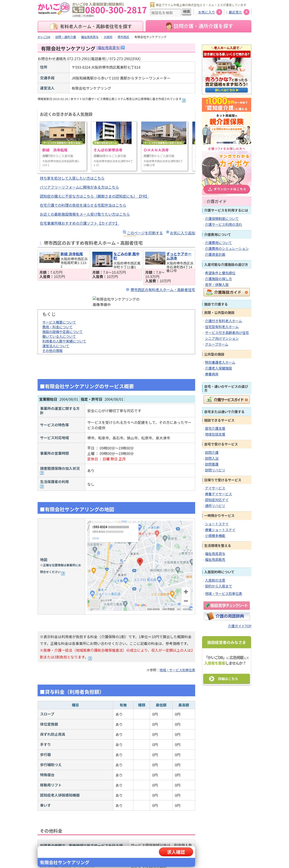Open 地域・サービス別単位表 reference link

tap(177, 670)
